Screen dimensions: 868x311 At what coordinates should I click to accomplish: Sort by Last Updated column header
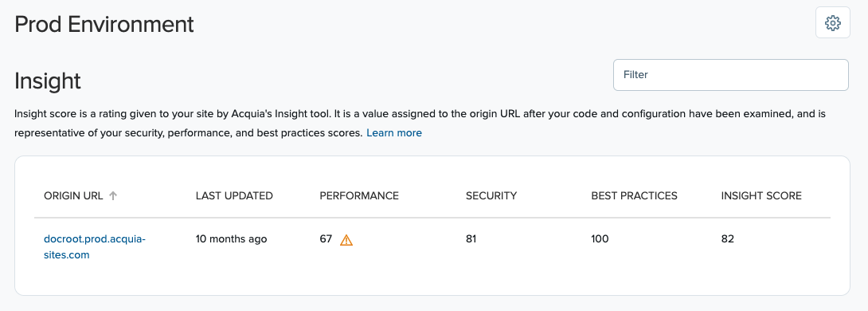pyautogui.click(x=234, y=195)
